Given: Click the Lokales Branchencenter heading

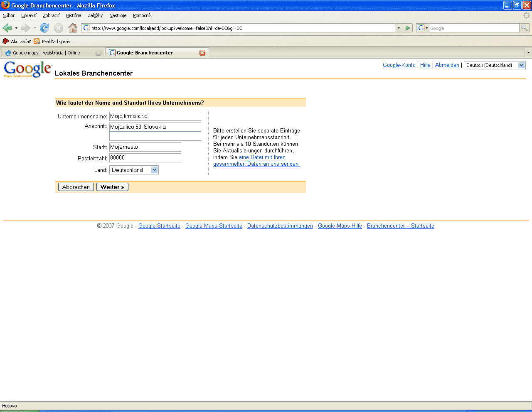Looking at the screenshot, I should [x=94, y=73].
